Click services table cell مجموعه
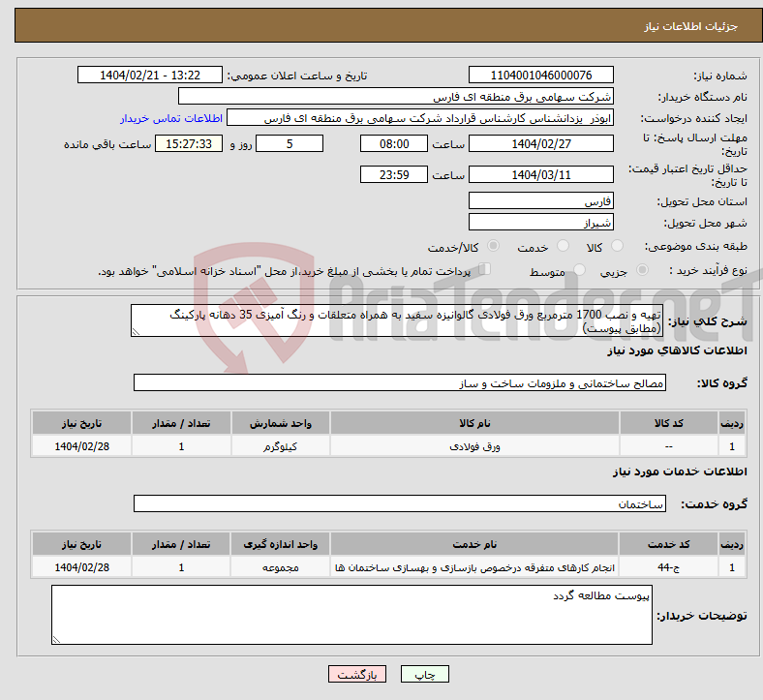 [280, 567]
